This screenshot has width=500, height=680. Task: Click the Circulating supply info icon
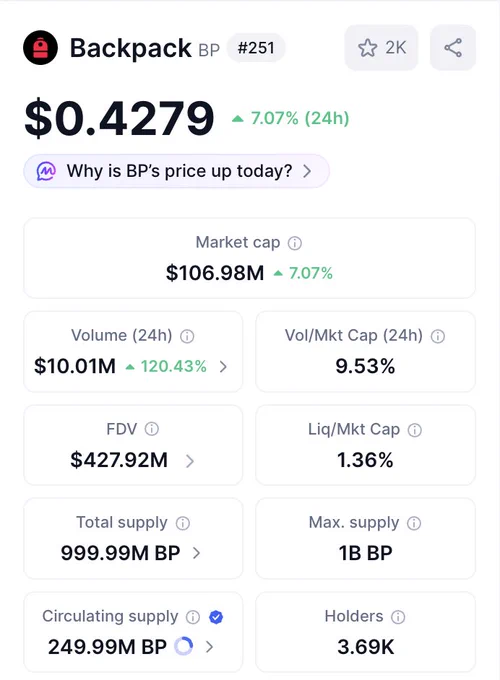pyautogui.click(x=193, y=617)
